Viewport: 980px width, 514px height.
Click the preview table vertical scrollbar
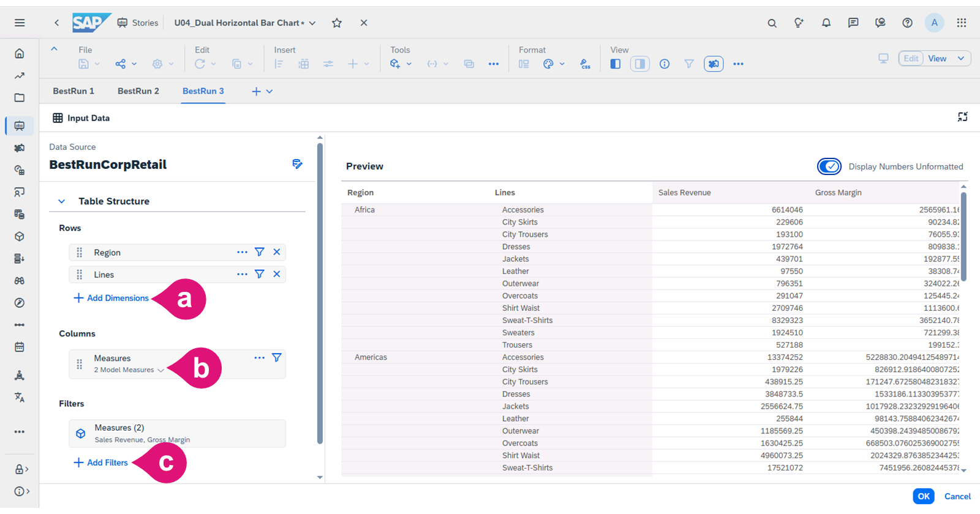963,237
